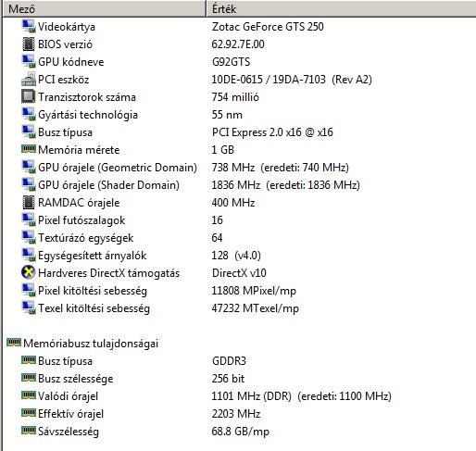Click the Textúrázó egységek icon
The image size is (476, 451).
[x=29, y=237]
